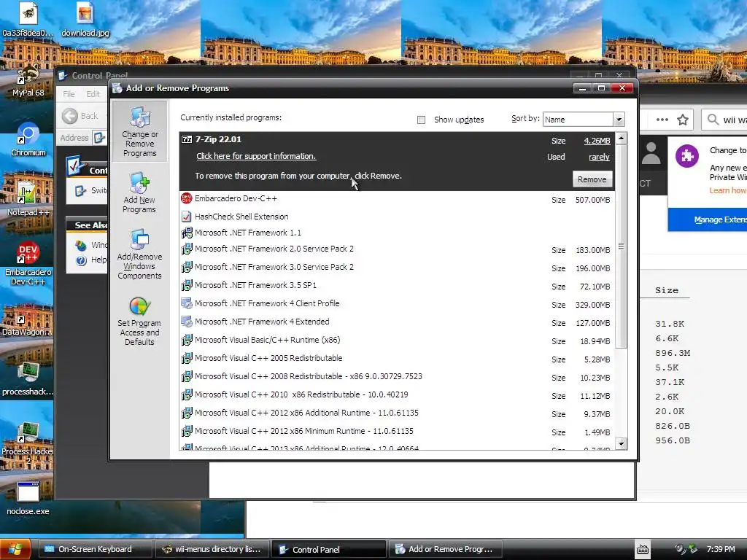This screenshot has height=560, width=747.
Task: Open Add/Remove Windows Components icon
Action: click(x=139, y=254)
